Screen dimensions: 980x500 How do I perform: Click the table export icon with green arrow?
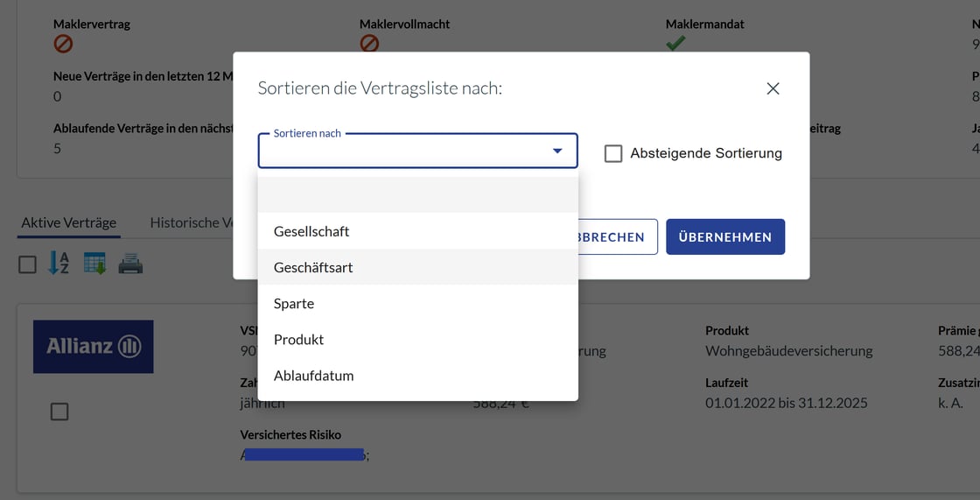pos(94,263)
